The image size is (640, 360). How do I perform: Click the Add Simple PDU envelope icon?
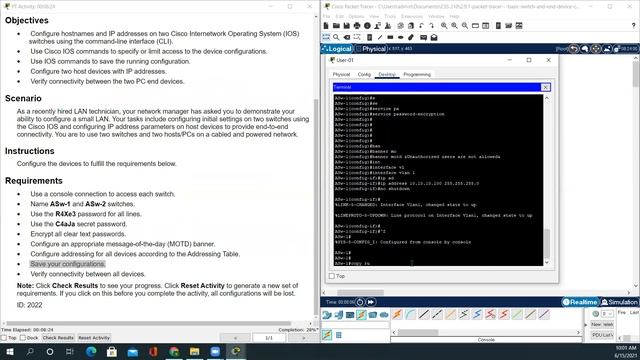coord(423,38)
